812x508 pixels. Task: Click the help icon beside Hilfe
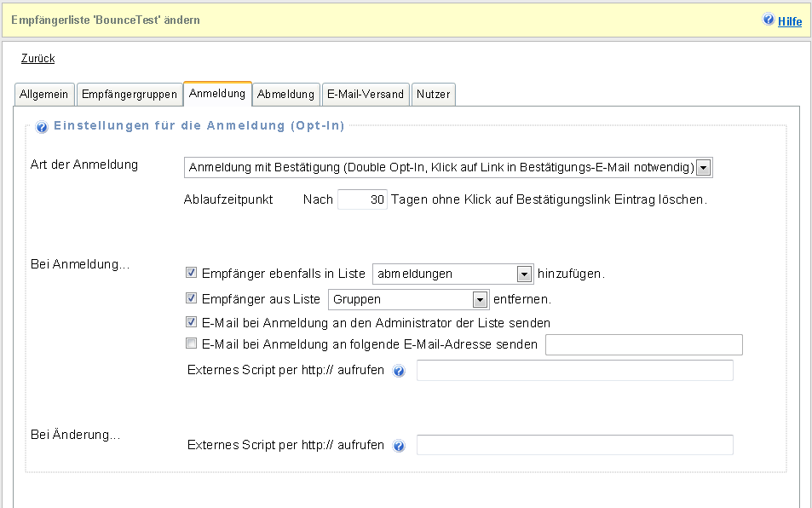point(768,20)
